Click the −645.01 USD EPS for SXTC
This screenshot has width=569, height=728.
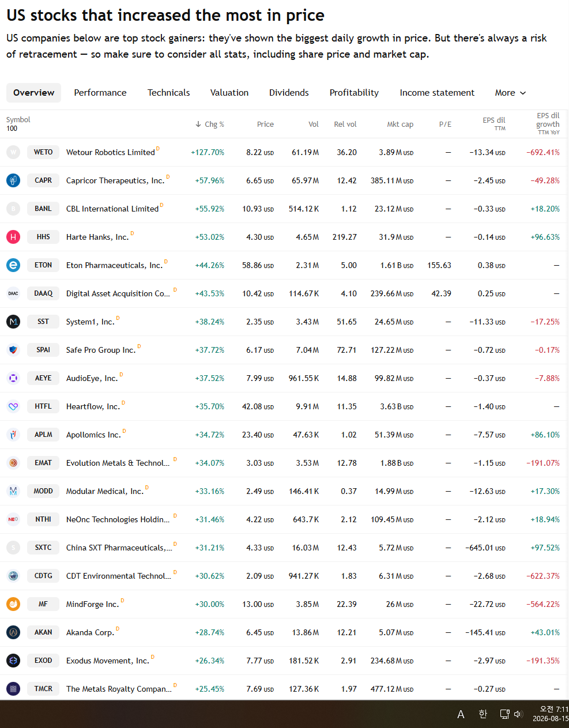pyautogui.click(x=485, y=548)
